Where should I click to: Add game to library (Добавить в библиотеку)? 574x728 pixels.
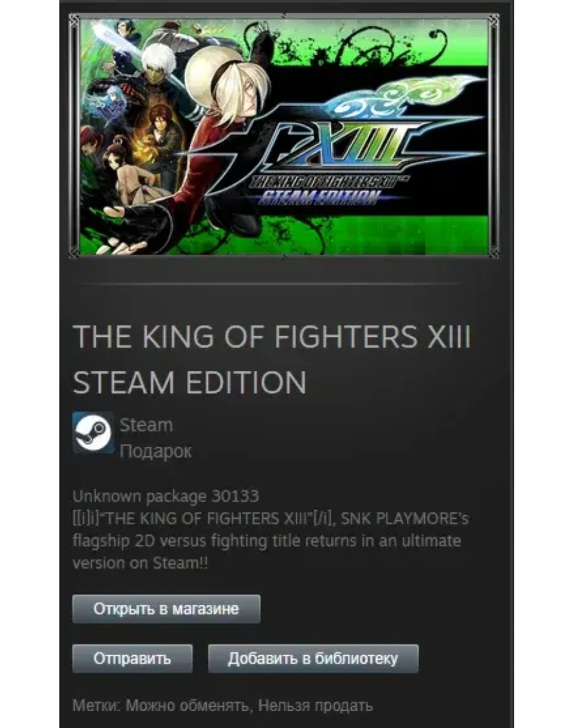313,659
